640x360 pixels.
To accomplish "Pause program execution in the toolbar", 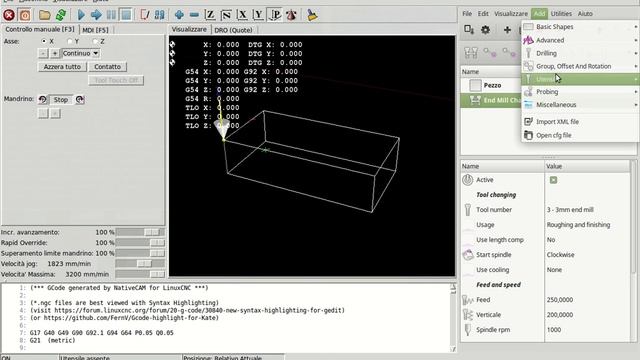I will click(111, 15).
